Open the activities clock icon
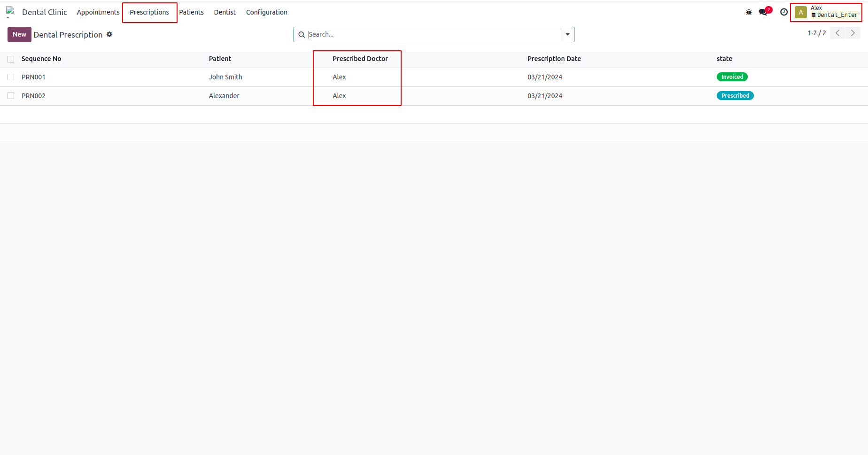 (784, 12)
